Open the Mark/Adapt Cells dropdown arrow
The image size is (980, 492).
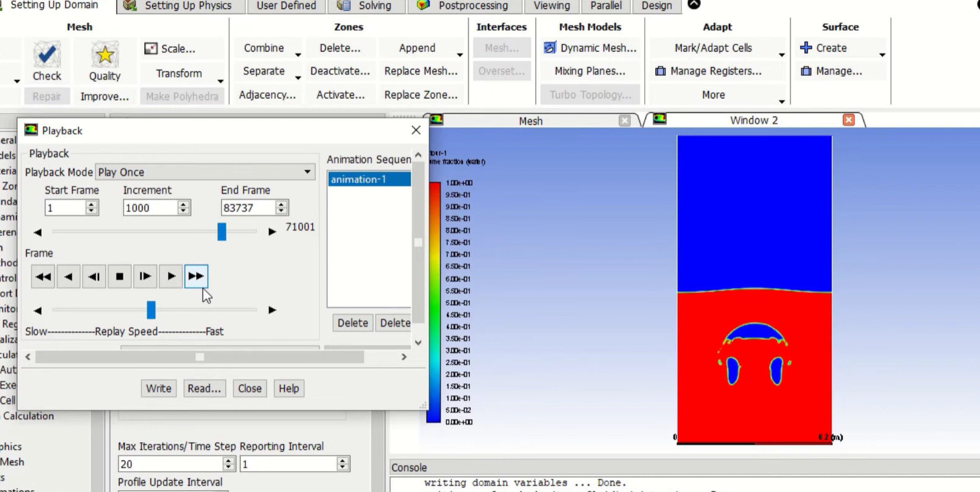781,55
